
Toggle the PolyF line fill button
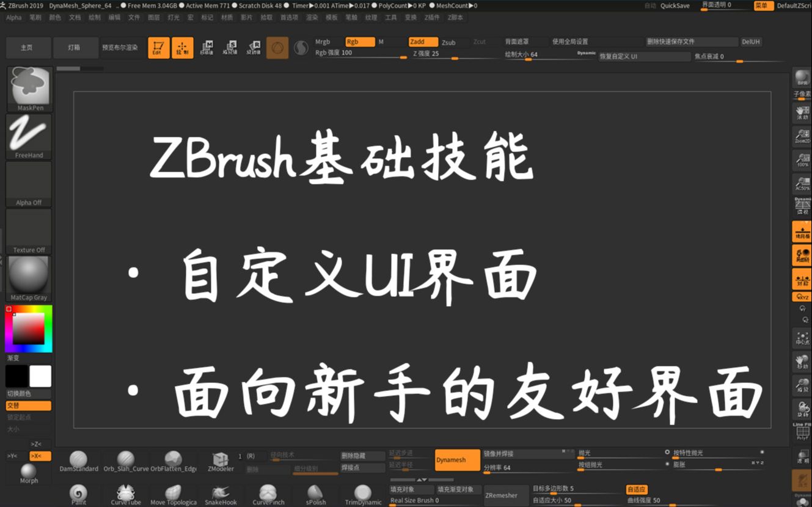coord(802,432)
